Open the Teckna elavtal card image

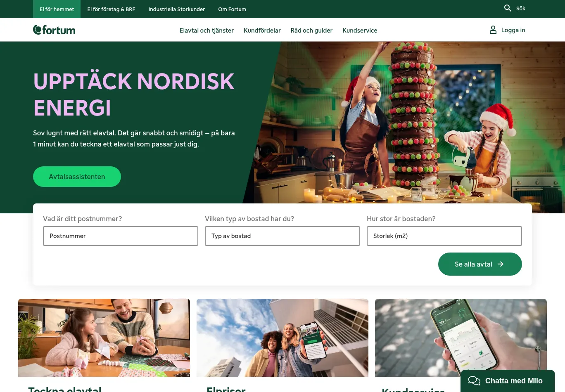104,338
